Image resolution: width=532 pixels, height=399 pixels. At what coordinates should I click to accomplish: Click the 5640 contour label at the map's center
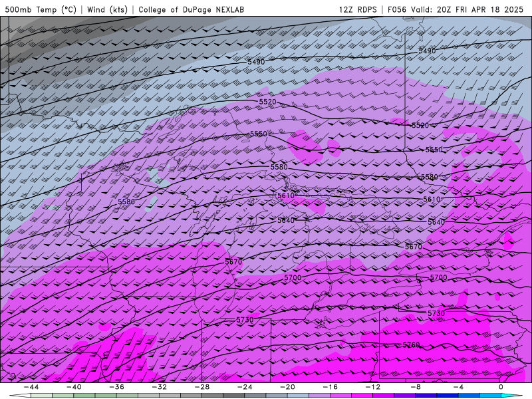(x=286, y=220)
